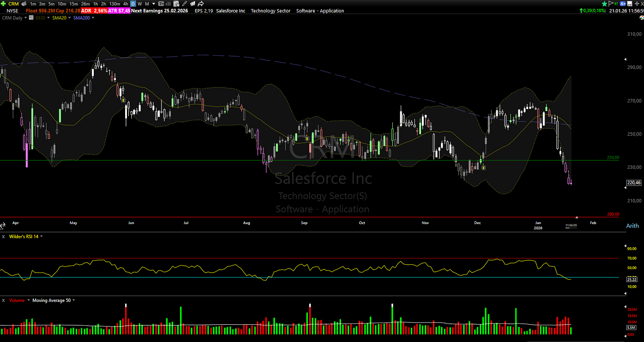Toggle the Daily (D) timeframe button

pos(133,4)
